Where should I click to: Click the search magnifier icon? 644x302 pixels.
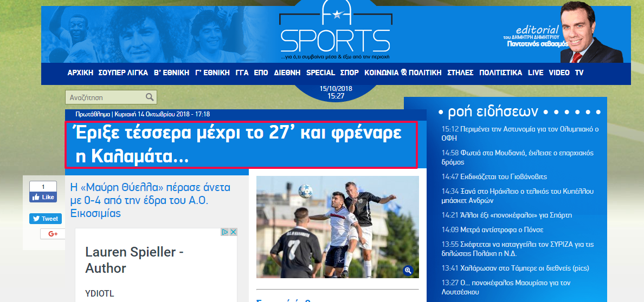pos(150,97)
